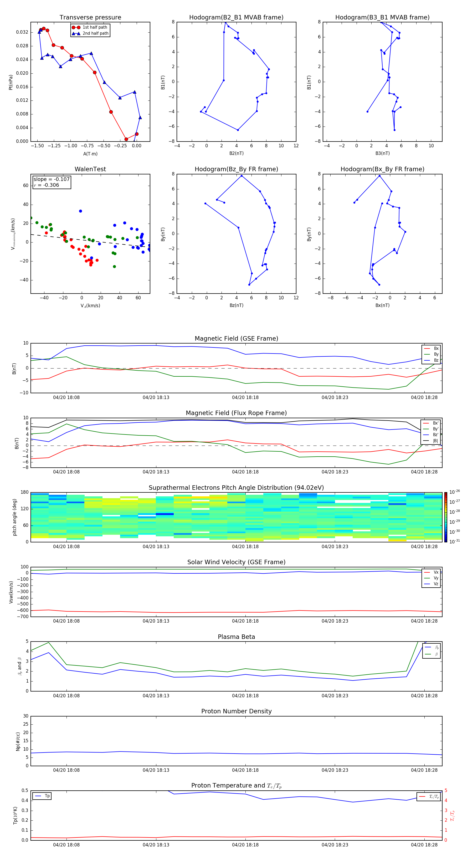473x868 pixels.
Task: Click the 'B3(nT)' axis label
Action: [x=382, y=153]
